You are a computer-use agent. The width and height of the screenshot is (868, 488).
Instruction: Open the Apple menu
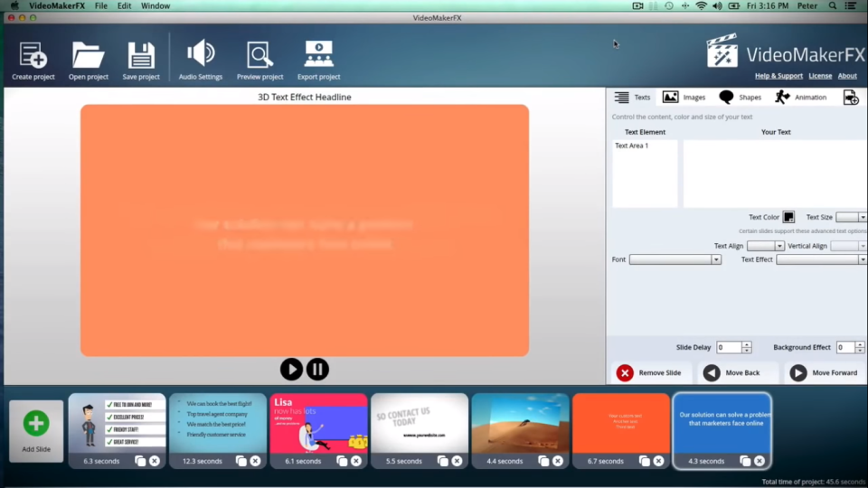coord(15,5)
